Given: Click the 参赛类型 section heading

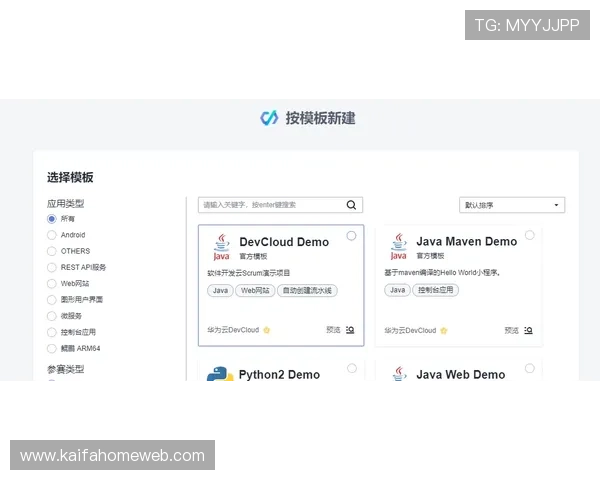Looking at the screenshot, I should 65,369.
